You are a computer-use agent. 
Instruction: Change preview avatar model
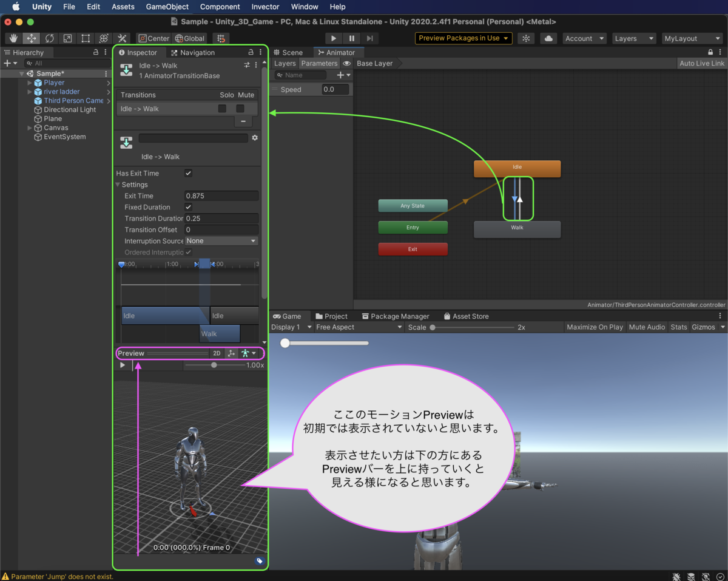tap(249, 353)
